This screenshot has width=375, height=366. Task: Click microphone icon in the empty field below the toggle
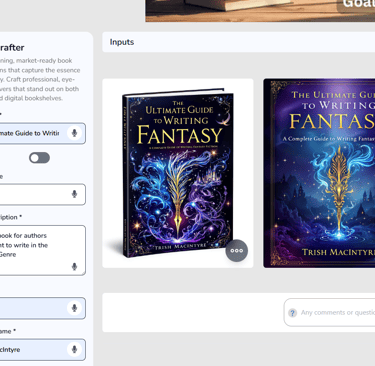[x=74, y=194]
